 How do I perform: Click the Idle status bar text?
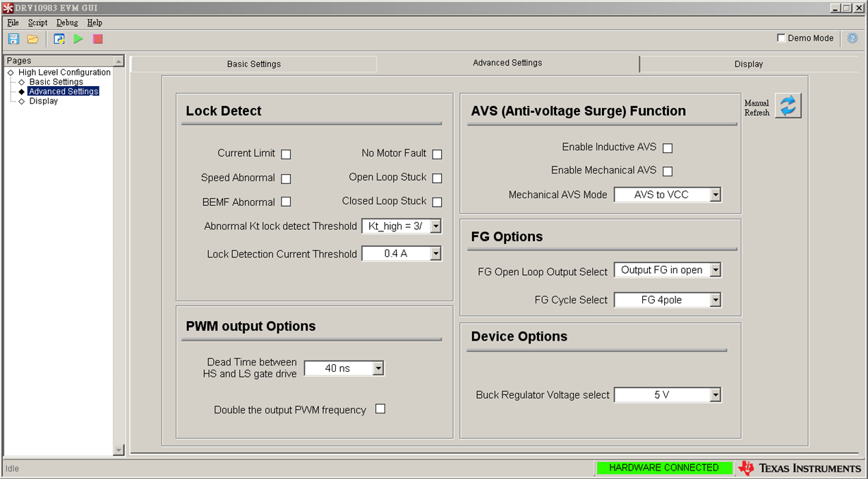(13, 468)
